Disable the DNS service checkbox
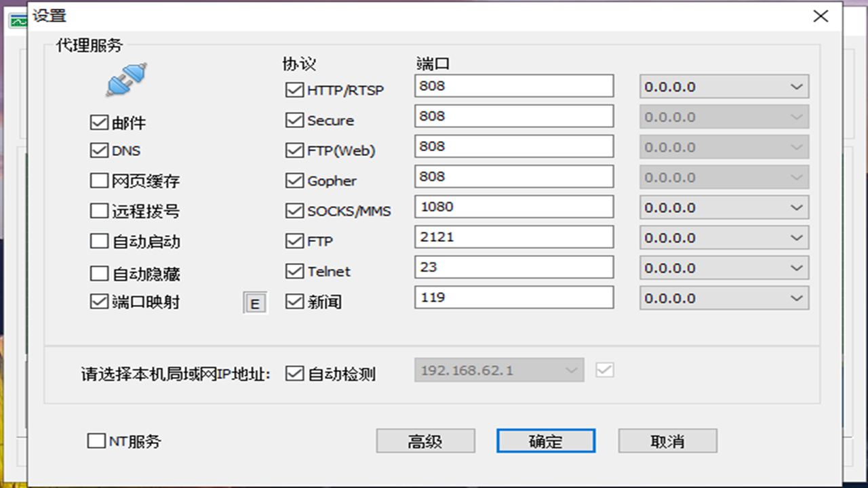The width and height of the screenshot is (868, 488). [99, 150]
